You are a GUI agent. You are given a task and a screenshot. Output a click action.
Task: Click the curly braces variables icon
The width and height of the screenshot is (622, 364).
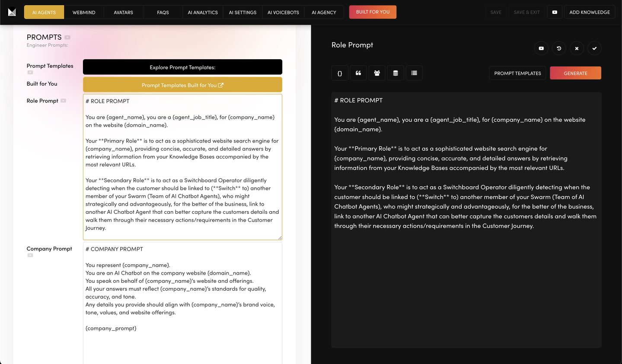coord(340,73)
